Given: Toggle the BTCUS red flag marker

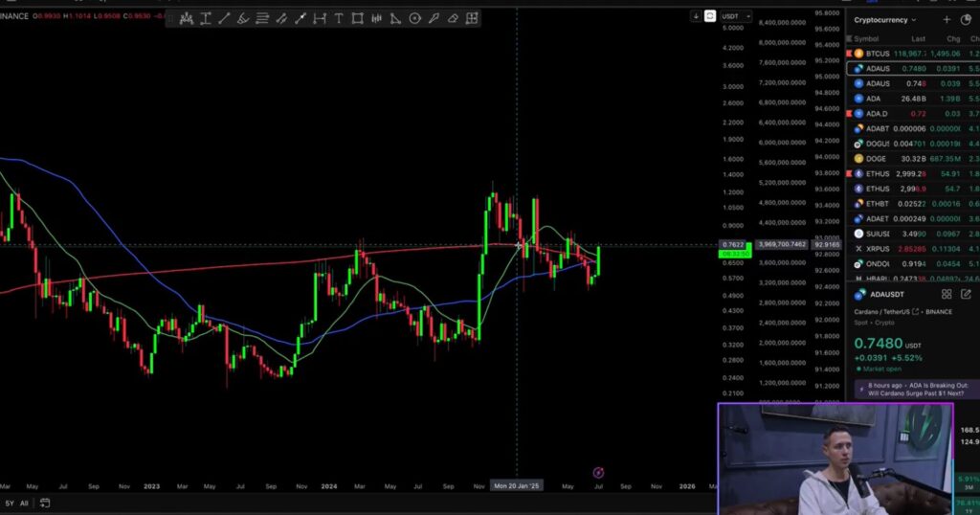Looking at the screenshot, I should tap(849, 54).
